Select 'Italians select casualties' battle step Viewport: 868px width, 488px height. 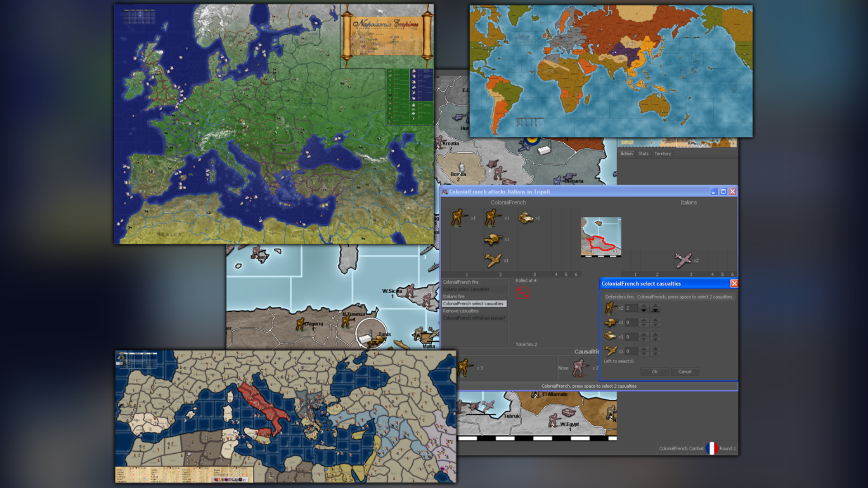[x=474, y=289]
